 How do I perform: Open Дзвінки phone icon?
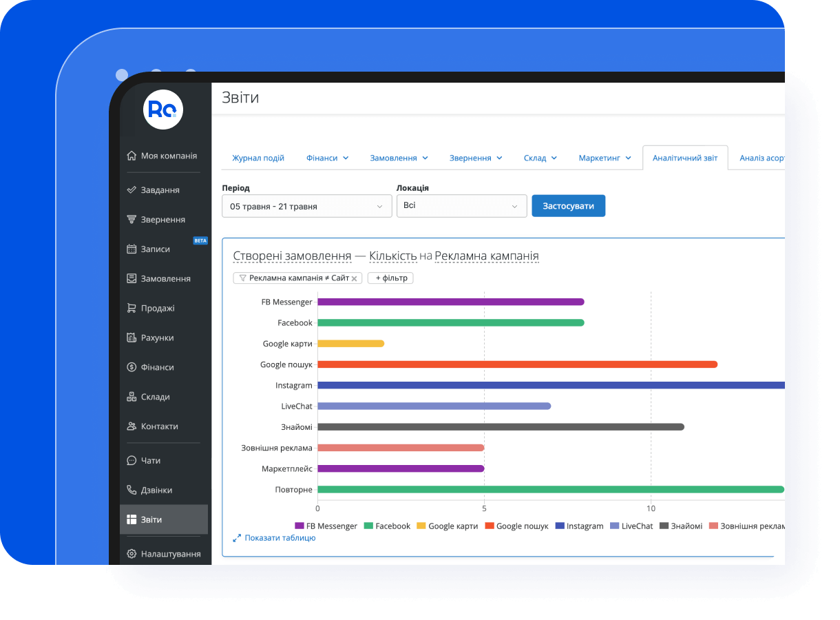(x=132, y=490)
